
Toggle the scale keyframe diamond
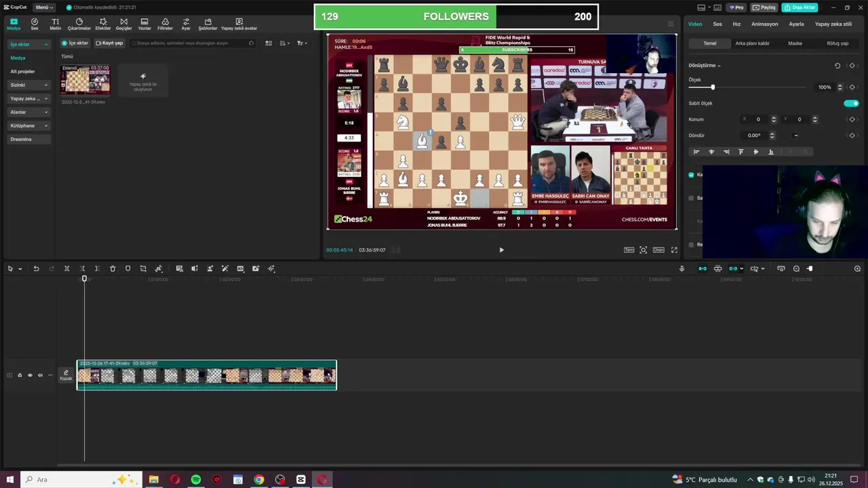tap(852, 87)
